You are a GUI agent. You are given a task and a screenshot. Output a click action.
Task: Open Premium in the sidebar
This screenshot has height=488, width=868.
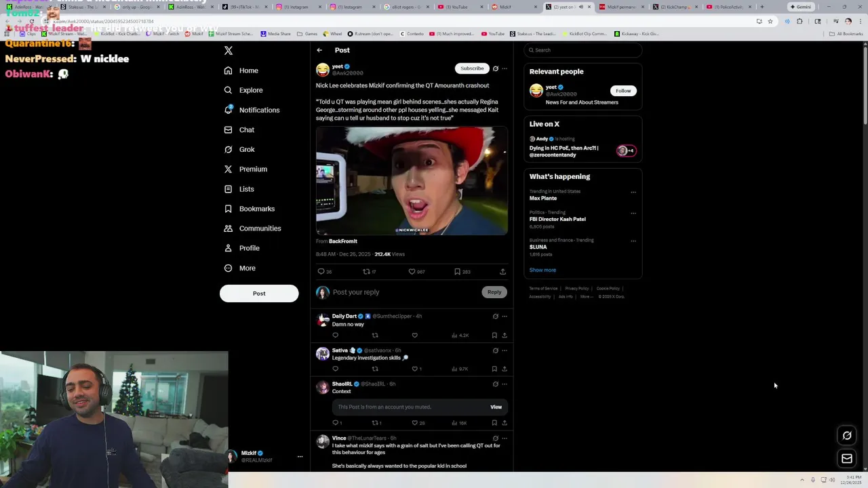pos(245,169)
